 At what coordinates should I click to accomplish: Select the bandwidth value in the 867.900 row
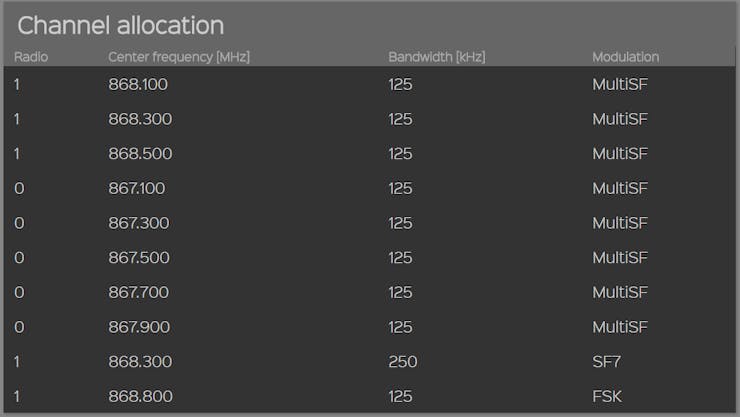400,327
